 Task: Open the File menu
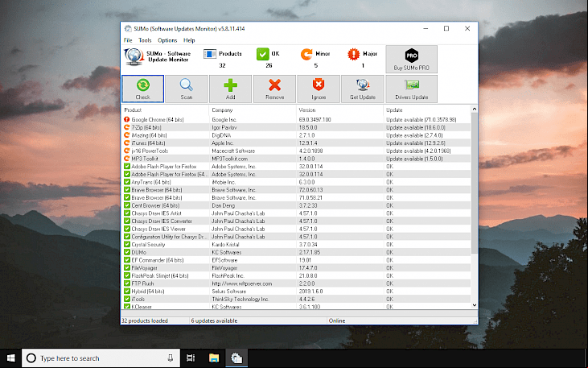(x=128, y=40)
